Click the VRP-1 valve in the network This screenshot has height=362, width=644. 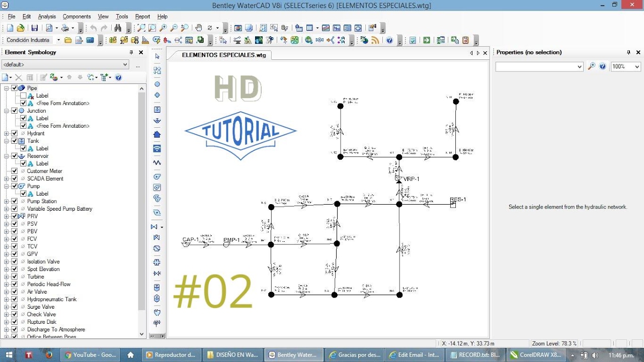[399, 179]
